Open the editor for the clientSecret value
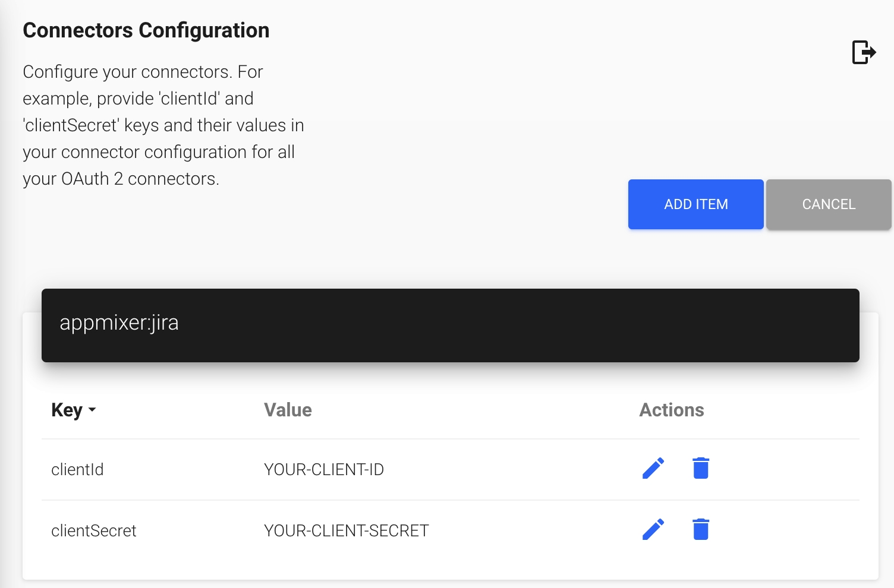 653,530
